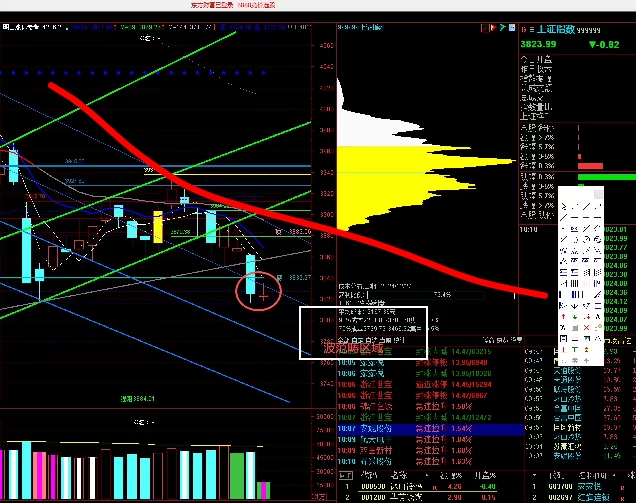
Task: Choose the green T marker tool
Action: point(575,349)
